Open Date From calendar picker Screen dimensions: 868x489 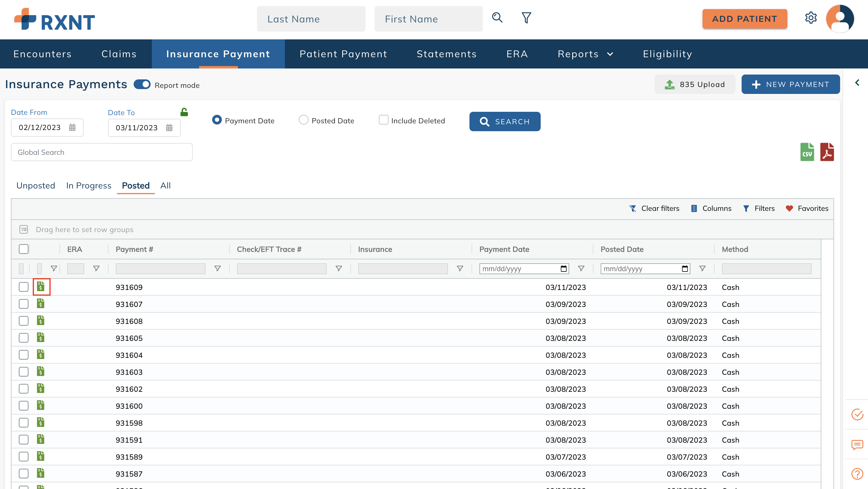(72, 127)
